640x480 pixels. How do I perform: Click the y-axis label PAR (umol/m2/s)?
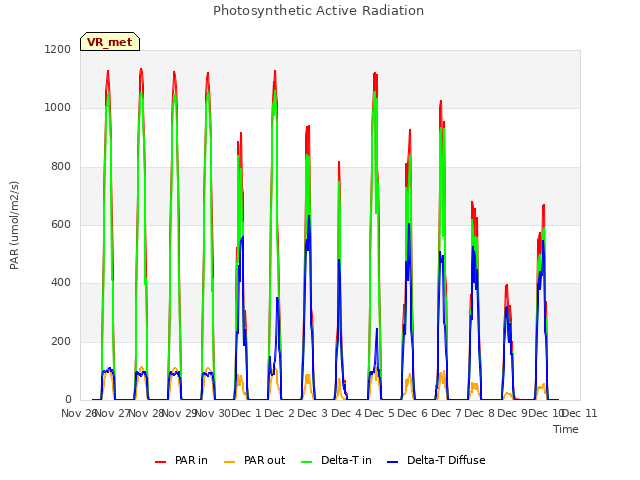14,225
